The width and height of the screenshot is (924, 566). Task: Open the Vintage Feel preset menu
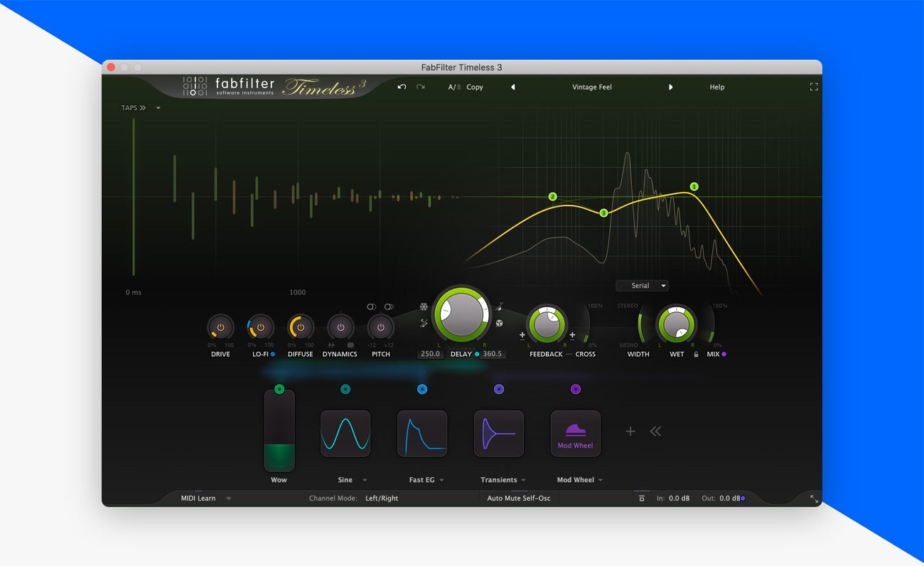[592, 87]
